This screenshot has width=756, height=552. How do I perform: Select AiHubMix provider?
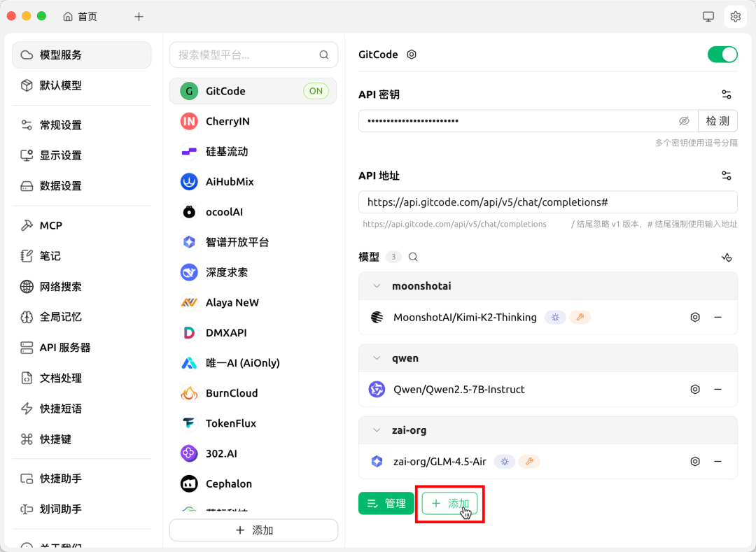tap(253, 182)
